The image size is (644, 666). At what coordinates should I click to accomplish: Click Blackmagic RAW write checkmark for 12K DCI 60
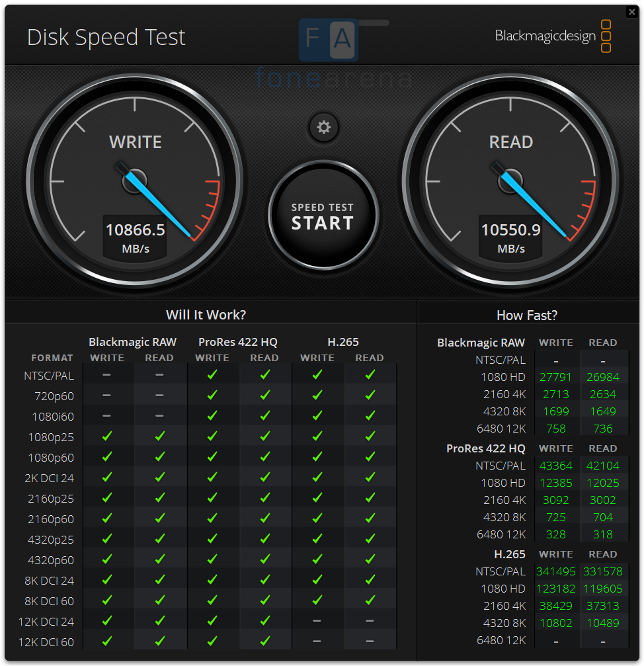[107, 642]
